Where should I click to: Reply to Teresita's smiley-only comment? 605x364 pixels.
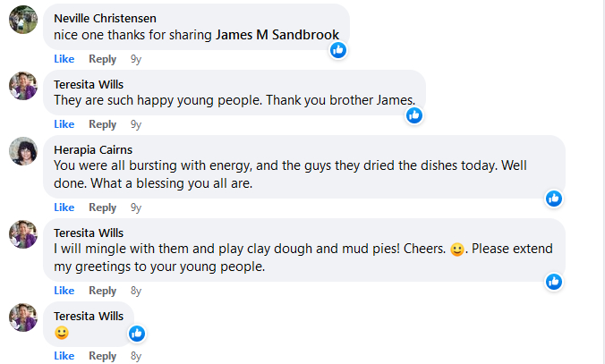(102, 356)
